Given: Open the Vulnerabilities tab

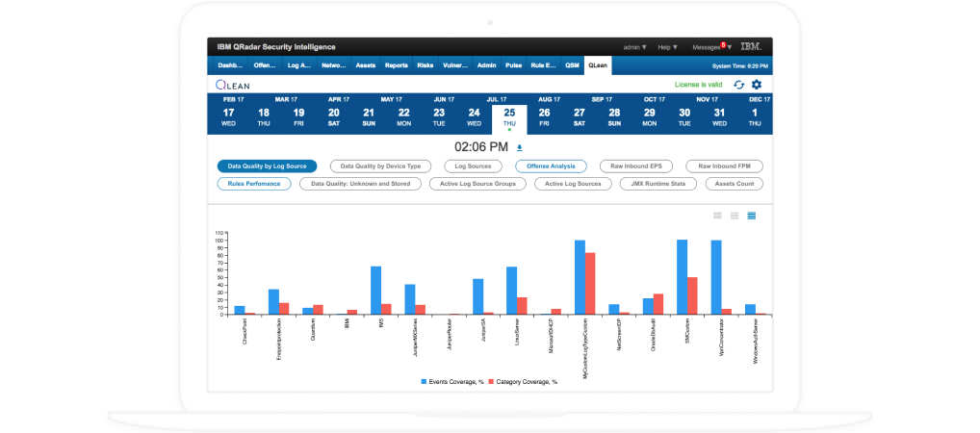Looking at the screenshot, I should click(454, 65).
